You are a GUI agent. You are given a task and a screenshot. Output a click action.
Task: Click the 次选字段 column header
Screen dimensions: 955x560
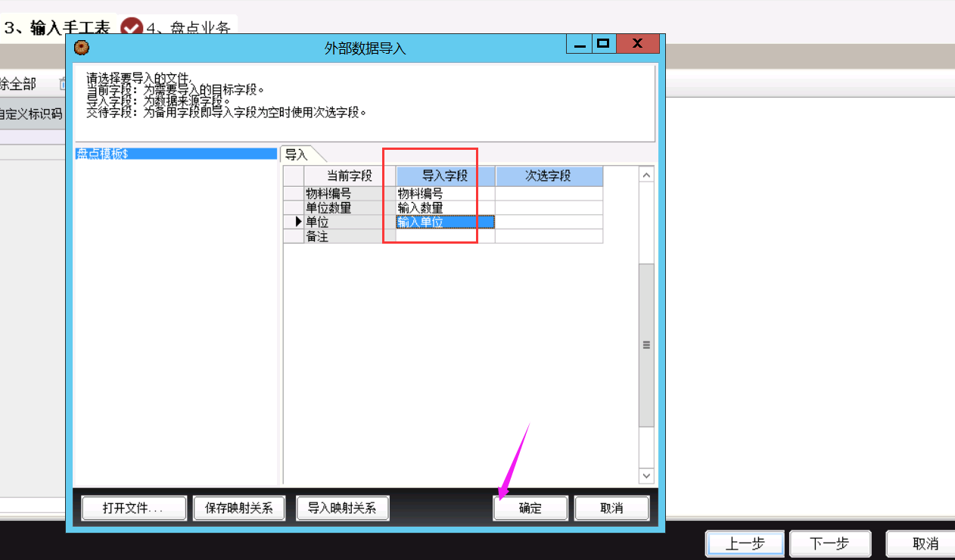point(549,176)
